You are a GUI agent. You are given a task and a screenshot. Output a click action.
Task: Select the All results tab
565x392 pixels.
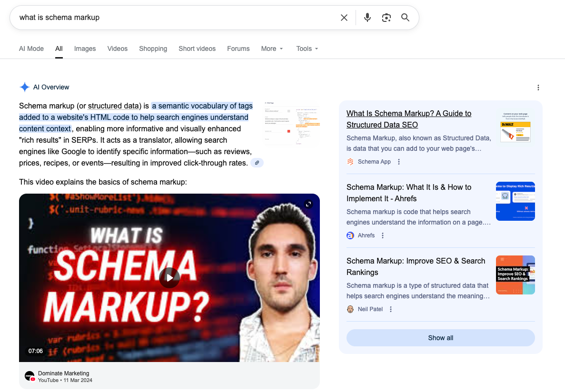point(59,49)
